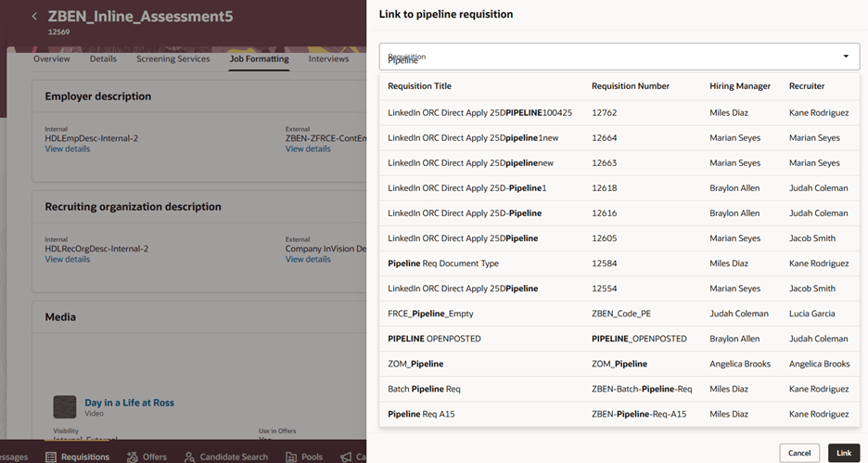This screenshot has width=868, height=463.
Task: Switch to the Screening Services tab
Action: [x=173, y=58]
